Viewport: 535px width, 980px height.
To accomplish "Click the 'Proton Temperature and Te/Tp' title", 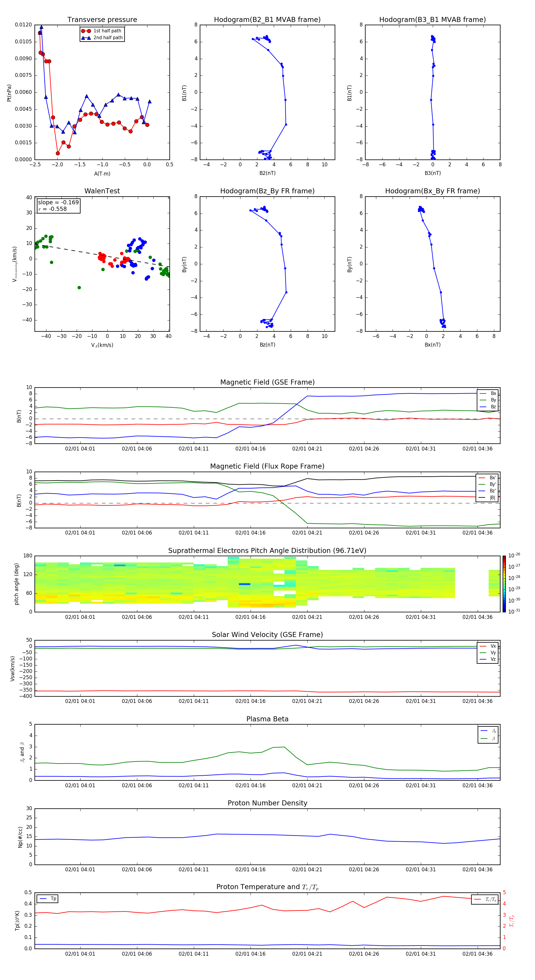I will click(267, 887).
